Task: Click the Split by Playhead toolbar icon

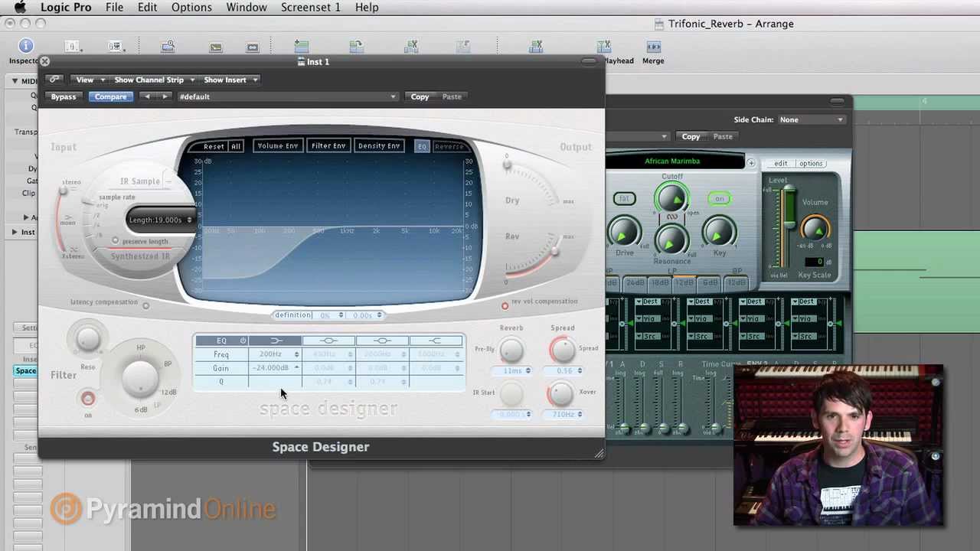Action: pos(604,47)
